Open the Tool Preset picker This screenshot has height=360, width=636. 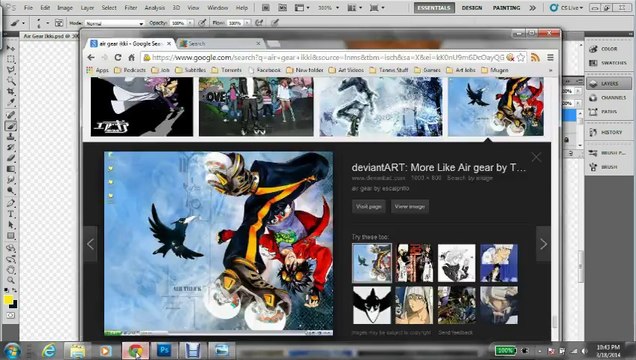pyautogui.click(x=17, y=23)
